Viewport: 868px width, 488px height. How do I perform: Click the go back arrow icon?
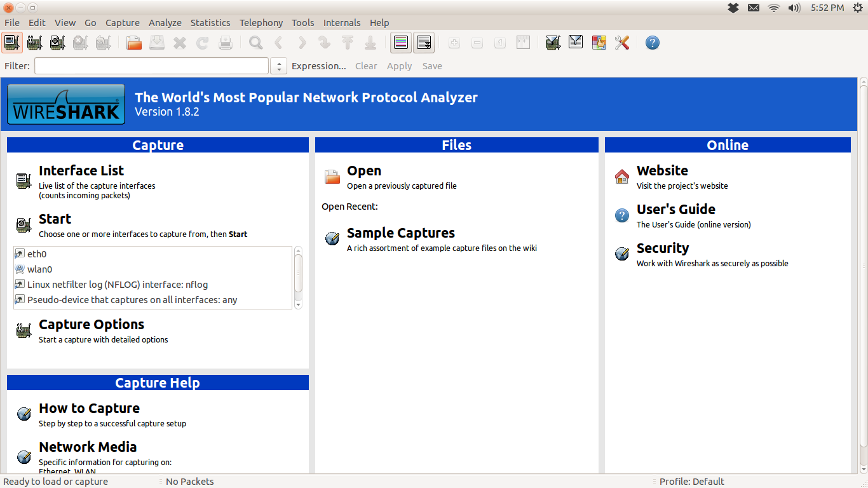pos(278,43)
